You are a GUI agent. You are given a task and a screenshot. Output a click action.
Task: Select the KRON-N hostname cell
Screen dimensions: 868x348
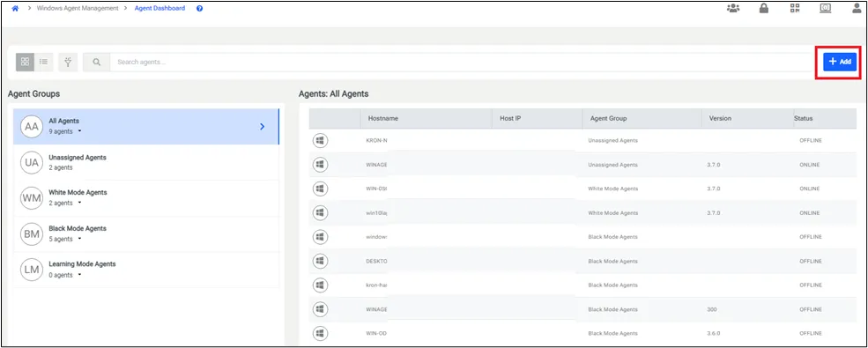pyautogui.click(x=376, y=141)
